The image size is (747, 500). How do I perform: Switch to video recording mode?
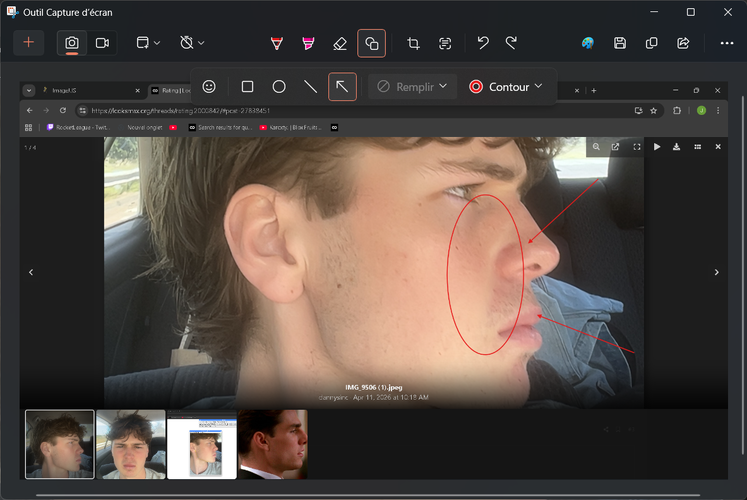(x=102, y=43)
